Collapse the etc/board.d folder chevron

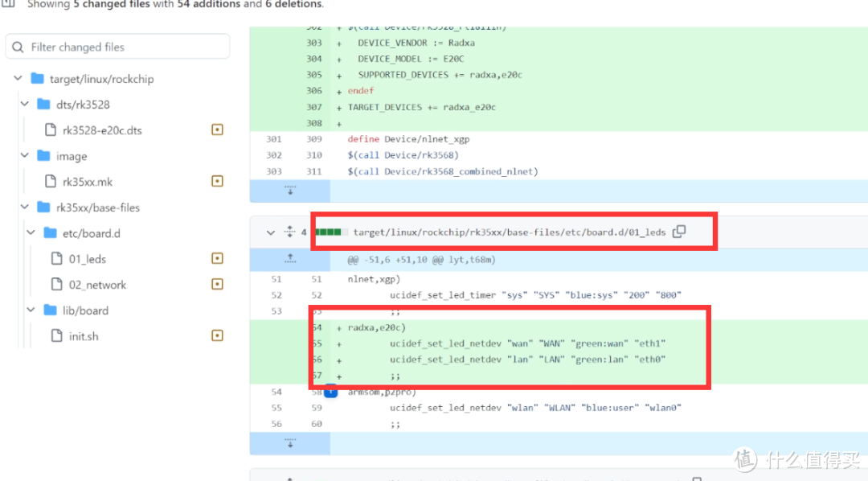pyautogui.click(x=31, y=232)
